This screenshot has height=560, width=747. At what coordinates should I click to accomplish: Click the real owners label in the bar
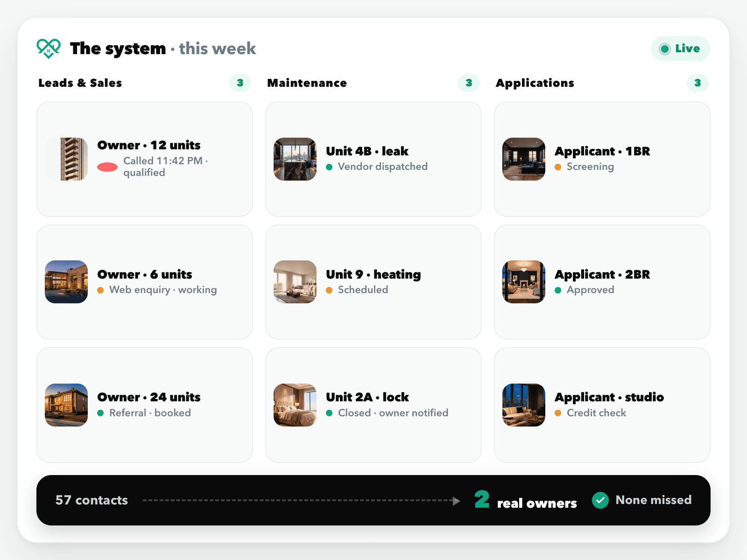pyautogui.click(x=537, y=503)
